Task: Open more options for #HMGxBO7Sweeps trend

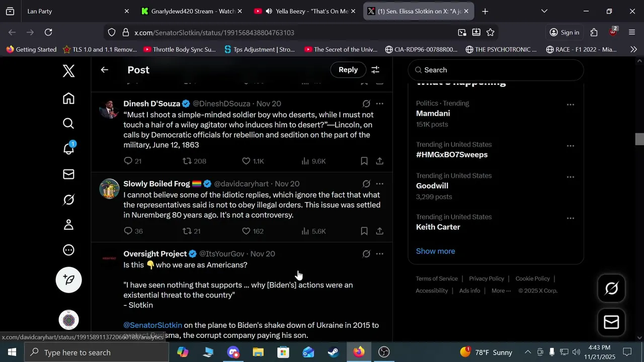Action: point(571,146)
